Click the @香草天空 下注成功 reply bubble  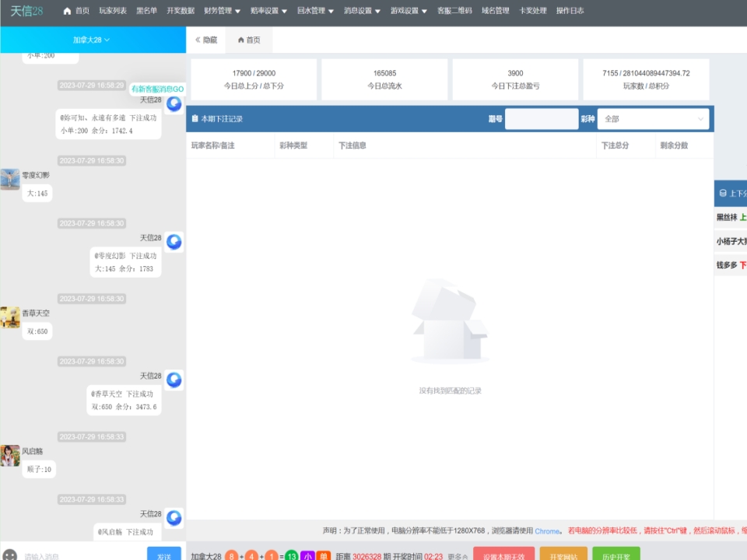coord(124,401)
